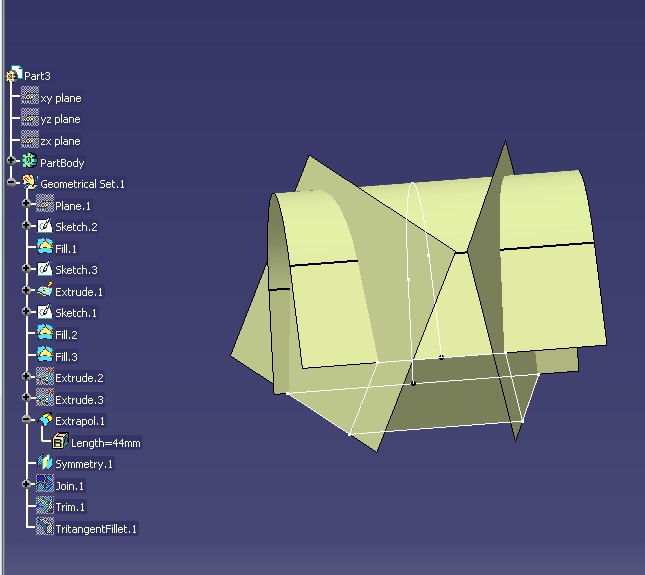
Task: Click the PartBody gear icon
Action: click(30, 160)
